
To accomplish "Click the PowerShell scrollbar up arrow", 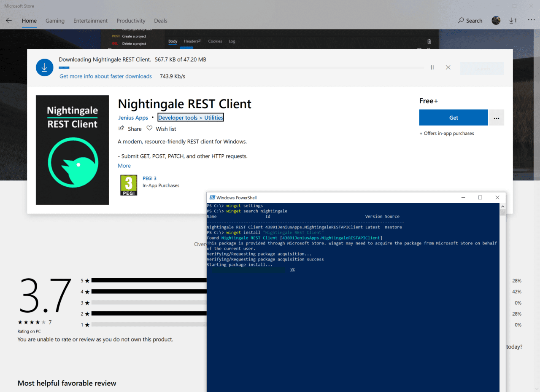I will coord(502,206).
